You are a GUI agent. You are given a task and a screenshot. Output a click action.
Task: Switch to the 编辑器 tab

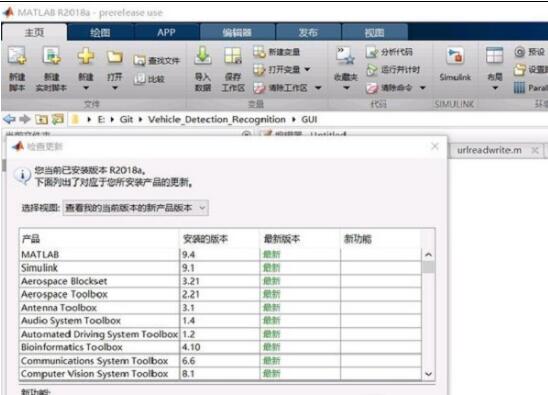click(x=237, y=33)
